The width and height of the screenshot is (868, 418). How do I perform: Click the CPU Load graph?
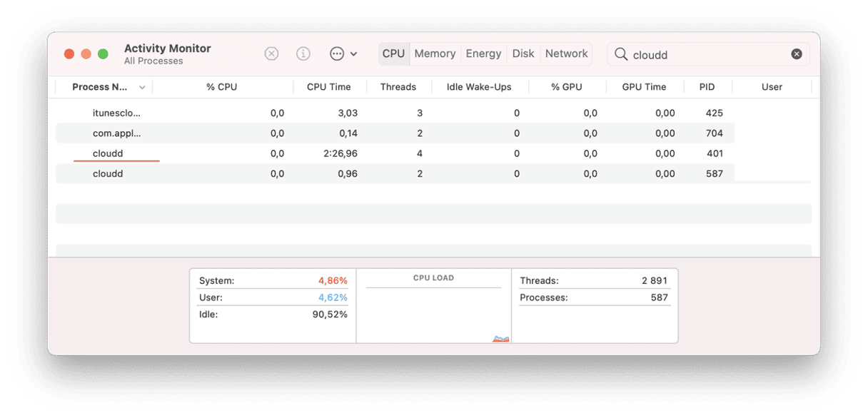433,314
